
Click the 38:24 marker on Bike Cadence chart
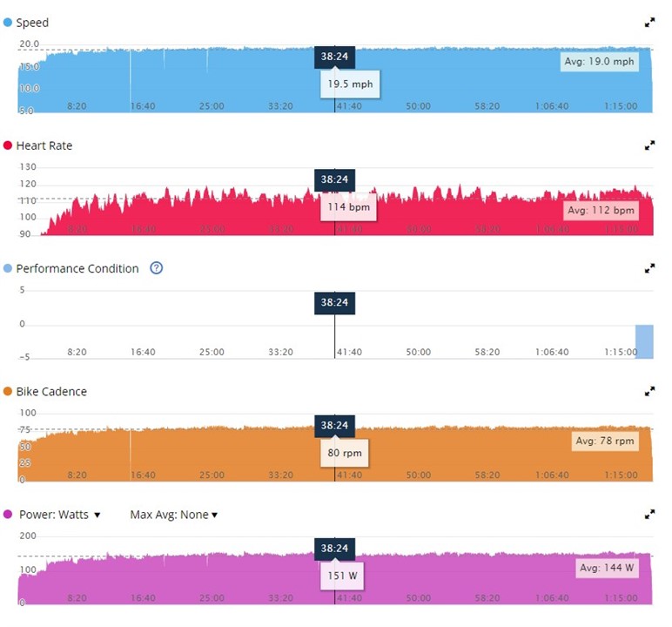point(335,426)
